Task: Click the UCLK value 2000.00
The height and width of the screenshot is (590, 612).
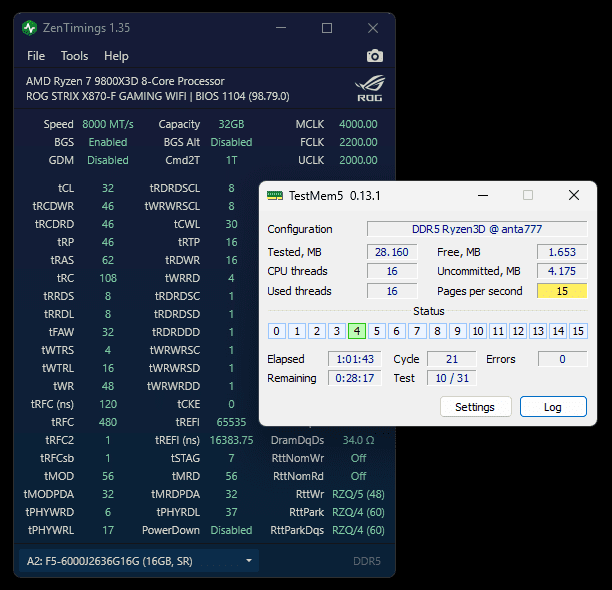Action: (358, 160)
